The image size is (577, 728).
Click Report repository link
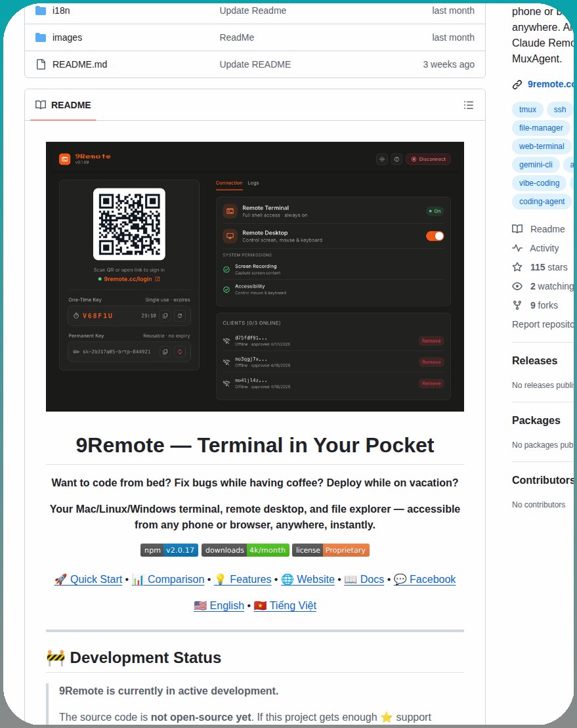(543, 324)
